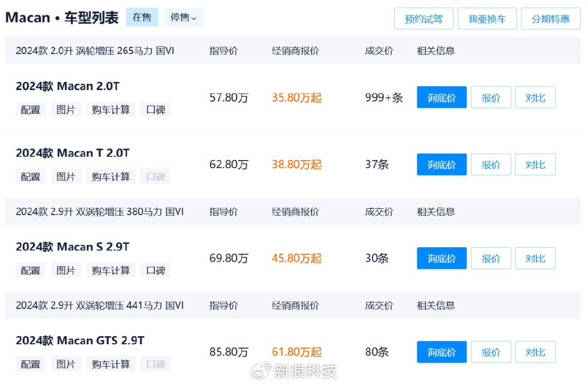Open 配置 for Macan 2.0T
The image size is (588, 385).
pos(30,110)
